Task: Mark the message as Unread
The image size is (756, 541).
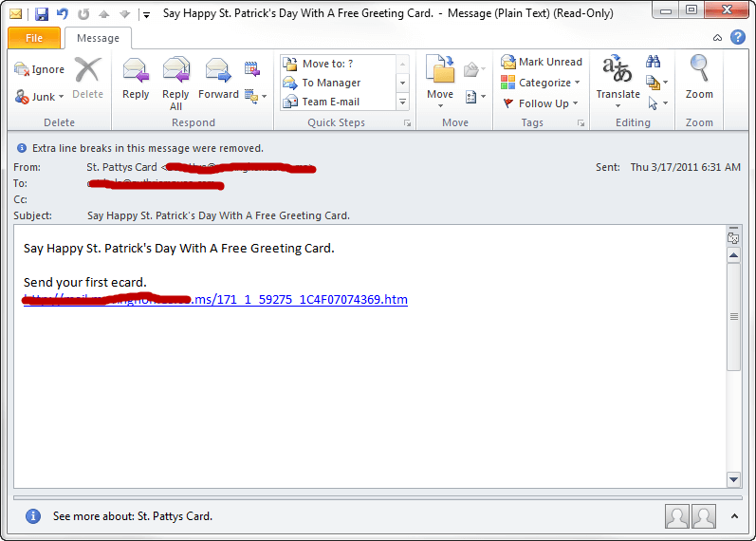Action: coord(541,62)
